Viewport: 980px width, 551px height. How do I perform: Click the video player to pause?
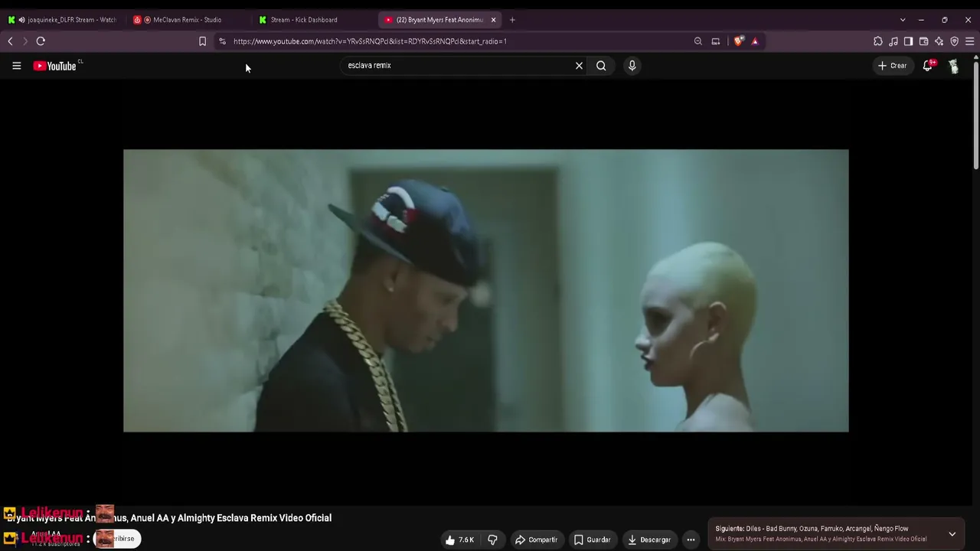tap(486, 291)
